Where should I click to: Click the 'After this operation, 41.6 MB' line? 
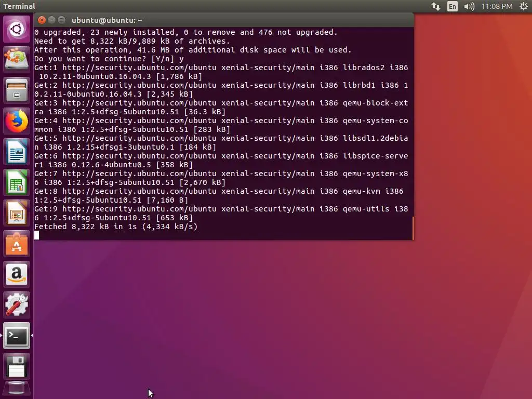[193, 50]
